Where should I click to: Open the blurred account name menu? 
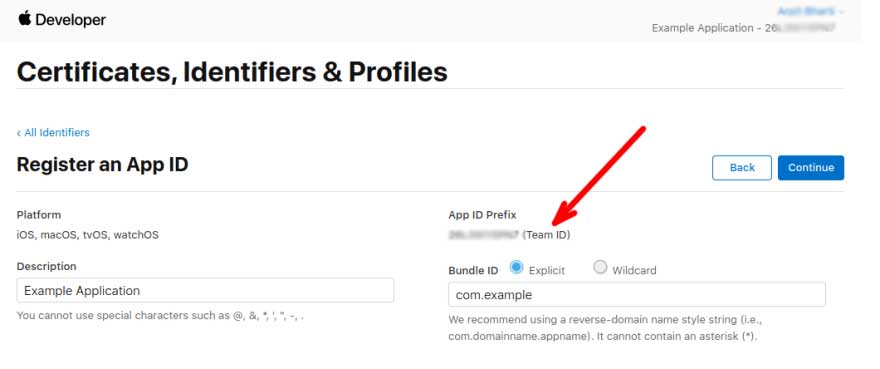[810, 11]
